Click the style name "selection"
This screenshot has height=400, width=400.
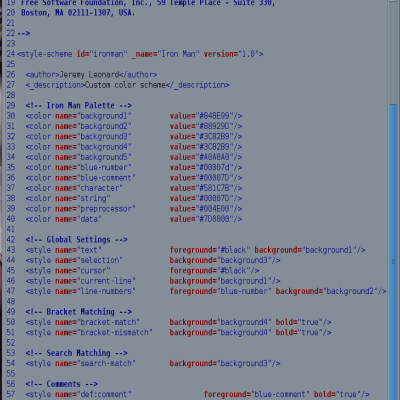tap(89, 260)
